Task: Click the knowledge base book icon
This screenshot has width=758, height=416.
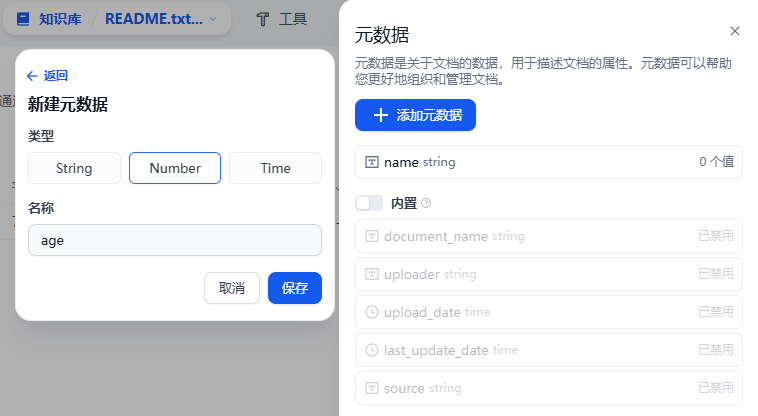Action: coord(23,19)
